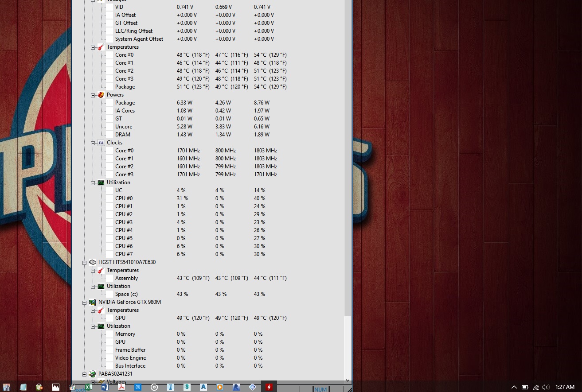Click the NVIDIA GeForce graphics card icon
The height and width of the screenshot is (392, 582).
coord(93,302)
